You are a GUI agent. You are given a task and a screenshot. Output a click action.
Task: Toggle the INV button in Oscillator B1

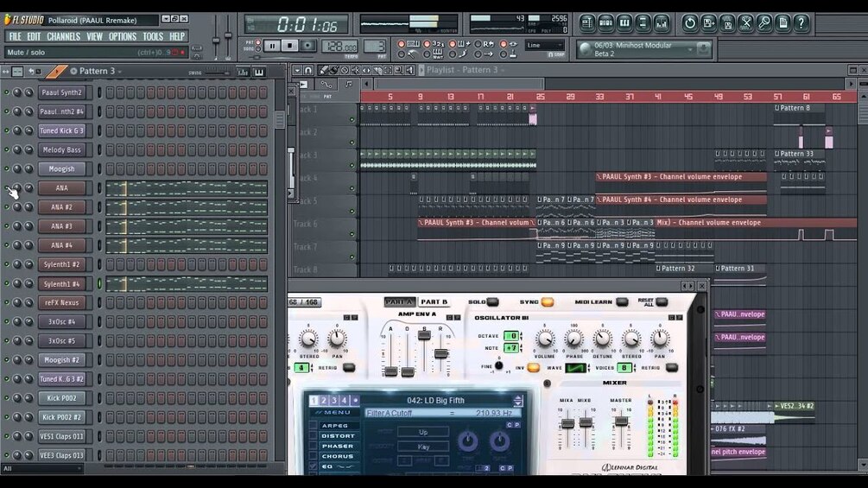pyautogui.click(x=533, y=368)
